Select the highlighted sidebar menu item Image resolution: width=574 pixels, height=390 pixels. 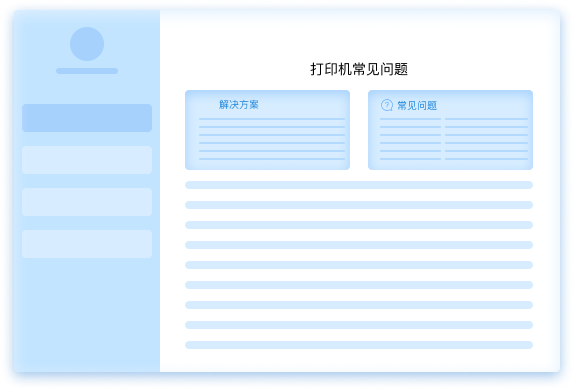pyautogui.click(x=87, y=118)
